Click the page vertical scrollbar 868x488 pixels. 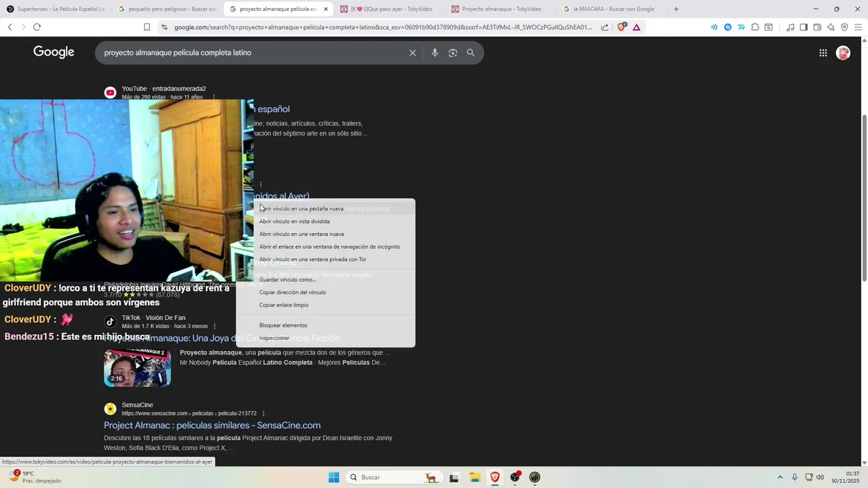pos(864,197)
